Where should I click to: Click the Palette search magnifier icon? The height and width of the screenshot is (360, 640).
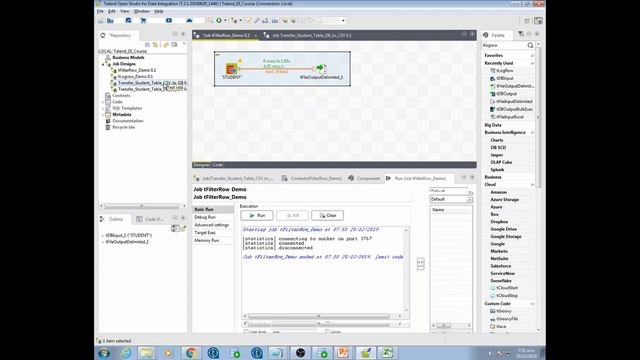[x=530, y=45]
